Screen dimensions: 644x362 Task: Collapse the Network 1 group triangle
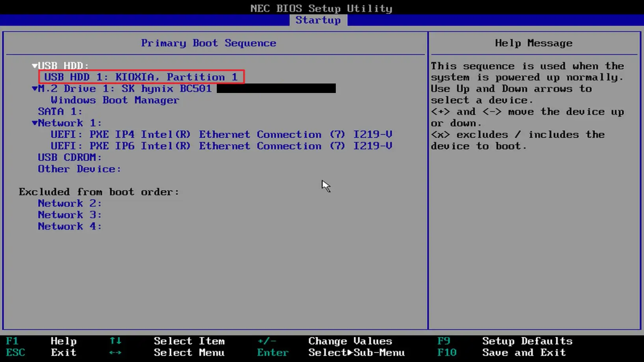(x=35, y=123)
